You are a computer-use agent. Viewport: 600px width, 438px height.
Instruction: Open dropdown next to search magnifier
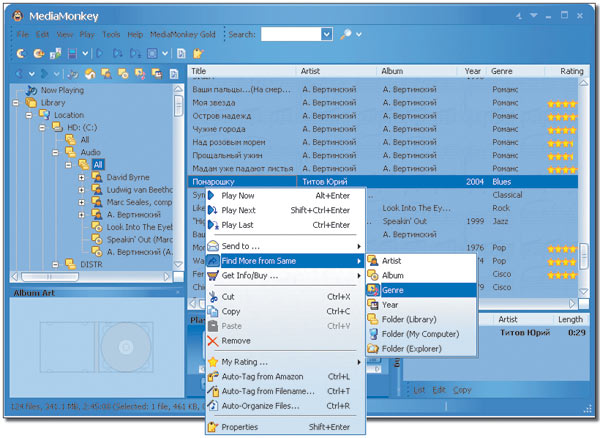coord(359,34)
